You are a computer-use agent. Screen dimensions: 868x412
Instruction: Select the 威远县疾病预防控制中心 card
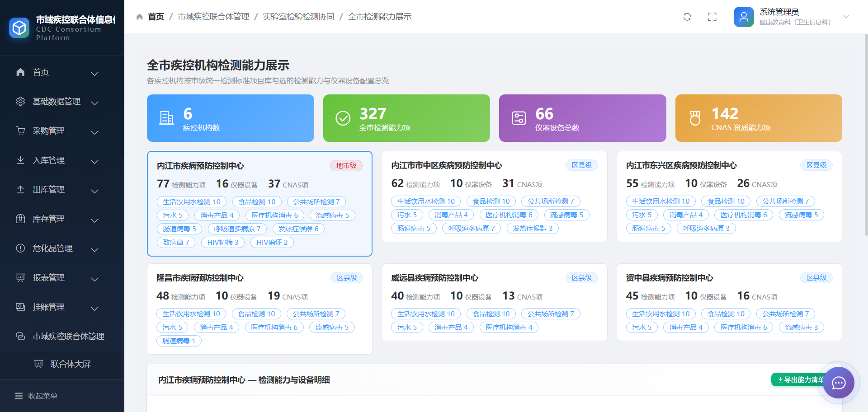pos(494,302)
